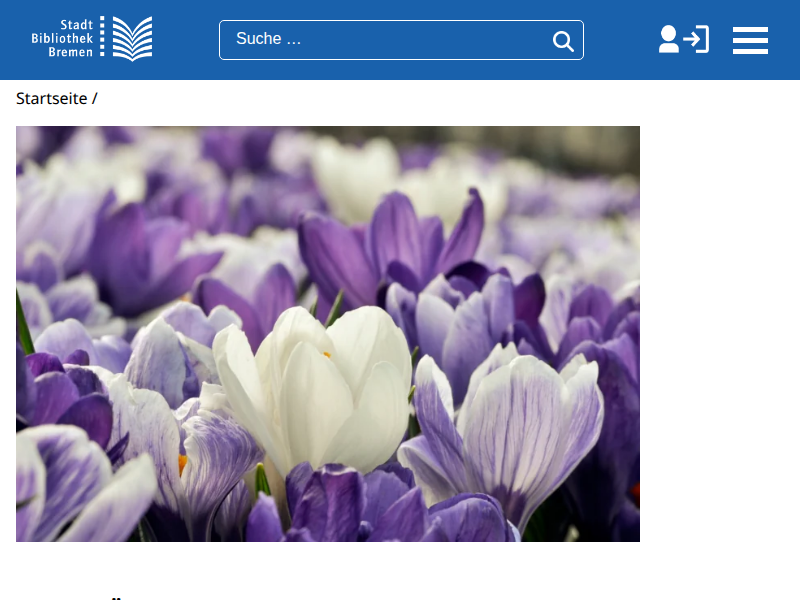Click the crocus flowers banner image
This screenshot has height=600, width=800.
(x=328, y=333)
